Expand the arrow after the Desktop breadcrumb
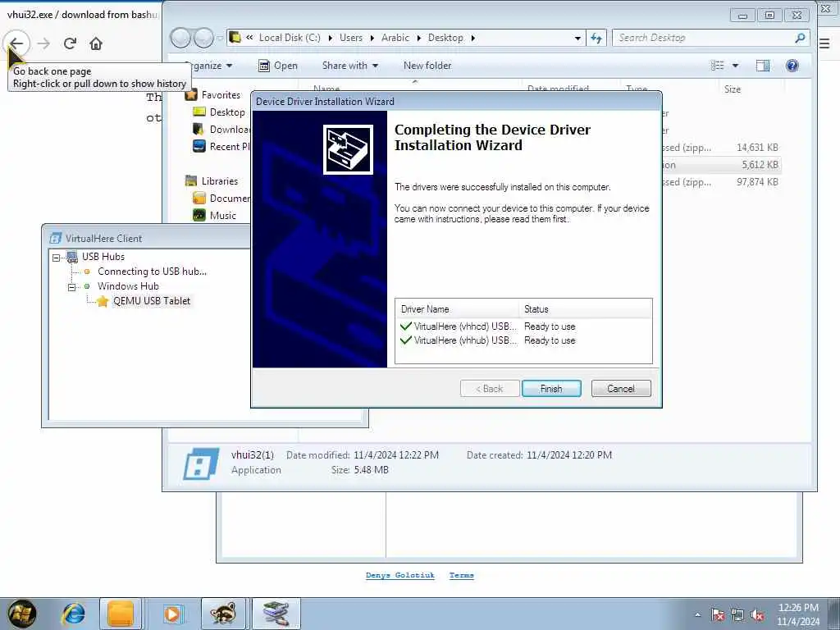 click(472, 38)
